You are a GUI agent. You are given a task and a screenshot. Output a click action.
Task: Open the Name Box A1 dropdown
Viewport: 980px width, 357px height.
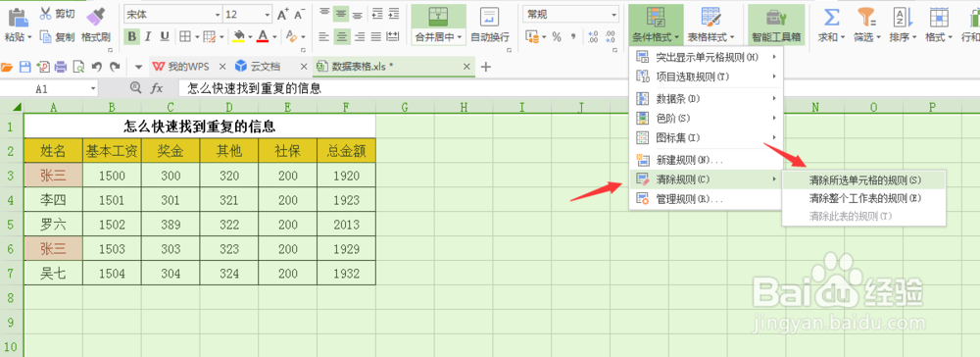[x=93, y=89]
